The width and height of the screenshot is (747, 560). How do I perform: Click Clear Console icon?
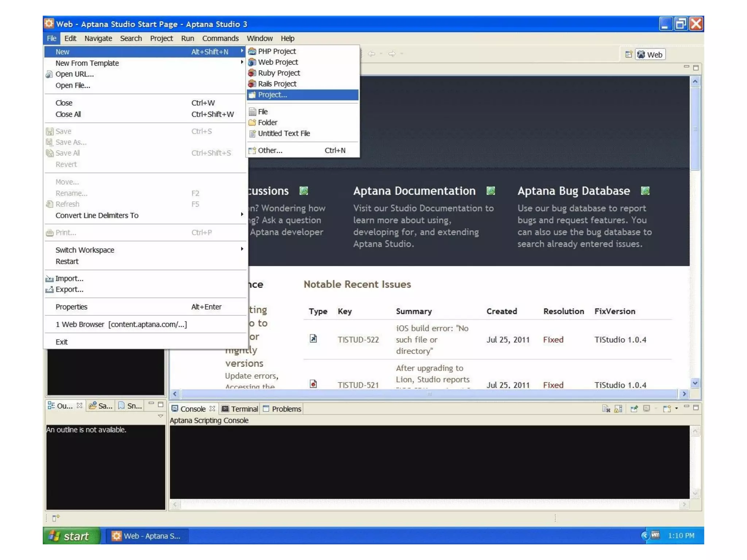point(606,409)
